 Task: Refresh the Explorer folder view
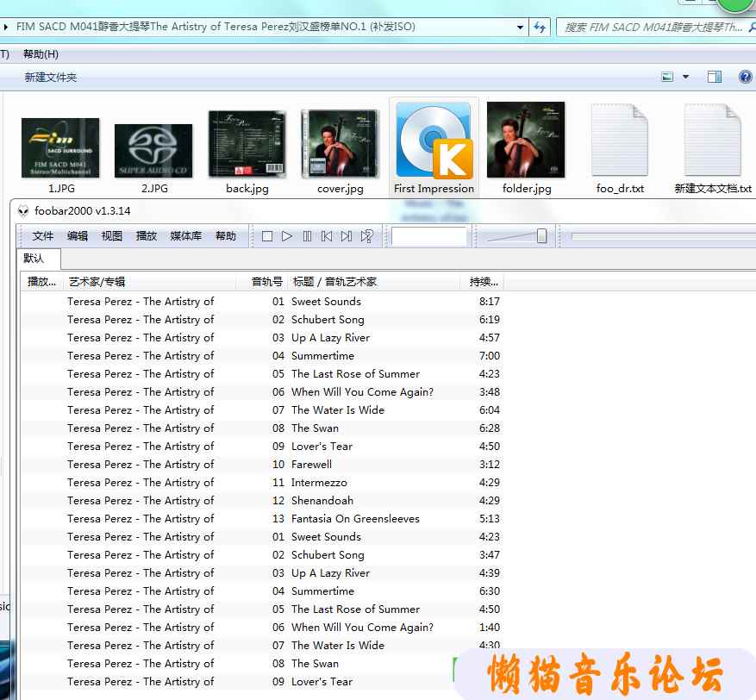coord(540,27)
